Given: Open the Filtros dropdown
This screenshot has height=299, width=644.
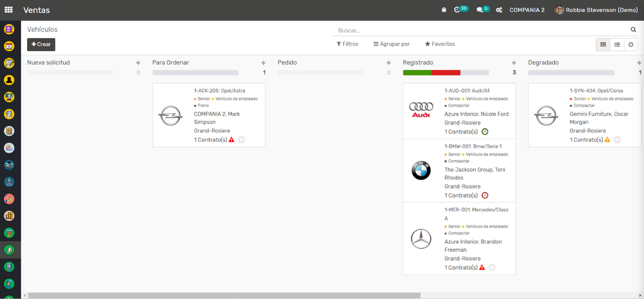Looking at the screenshot, I should coord(347,44).
